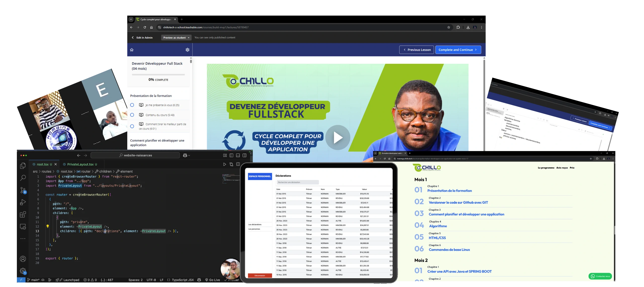Open the Source Control view icon
This screenshot has width=644, height=287.
tap(23, 190)
